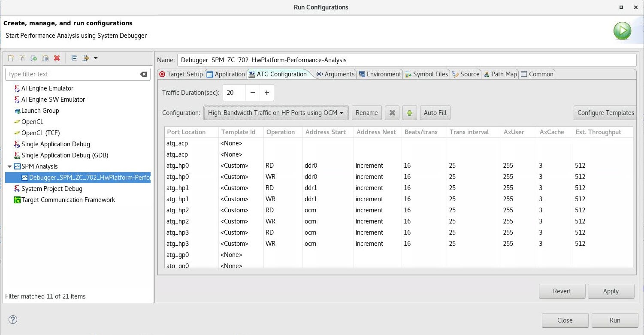Collapse the SPM Analysis tree node
644x335 pixels.
click(10, 166)
